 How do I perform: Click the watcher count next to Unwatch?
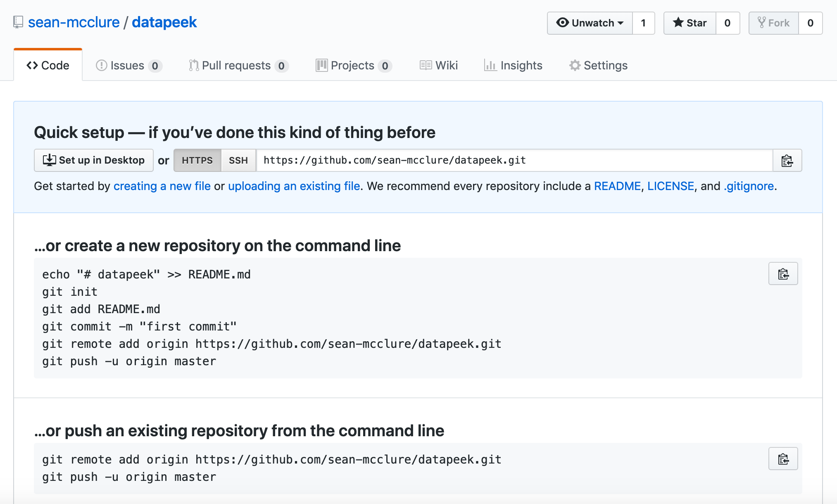[x=643, y=23]
